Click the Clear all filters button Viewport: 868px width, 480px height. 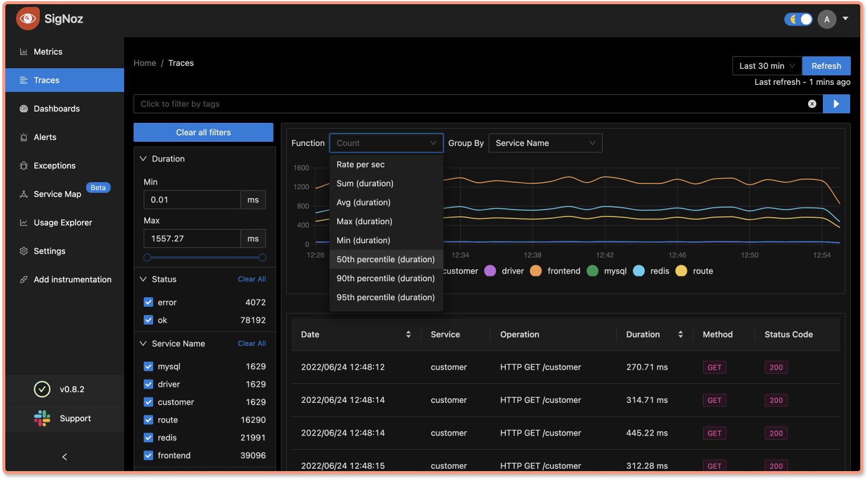coord(203,132)
